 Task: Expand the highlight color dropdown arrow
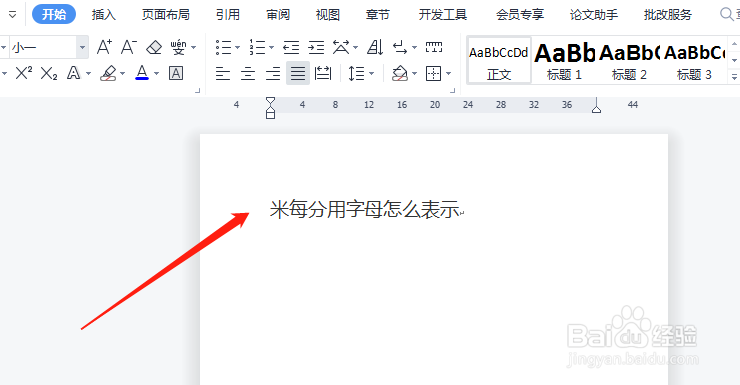click(123, 74)
